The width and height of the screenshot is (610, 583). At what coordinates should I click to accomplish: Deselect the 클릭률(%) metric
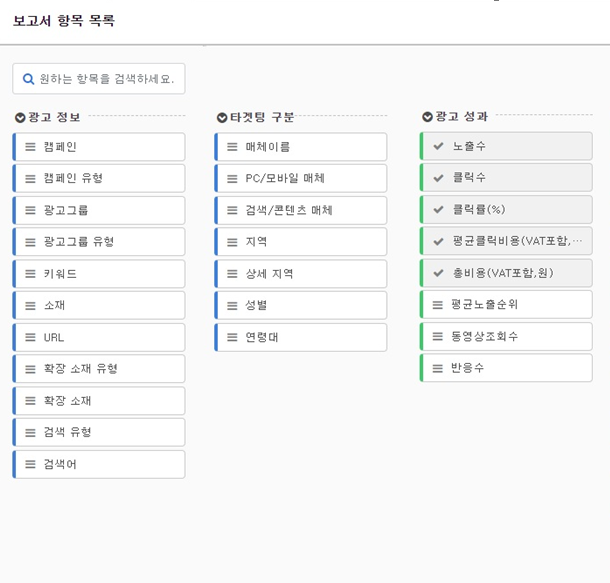coord(506,210)
